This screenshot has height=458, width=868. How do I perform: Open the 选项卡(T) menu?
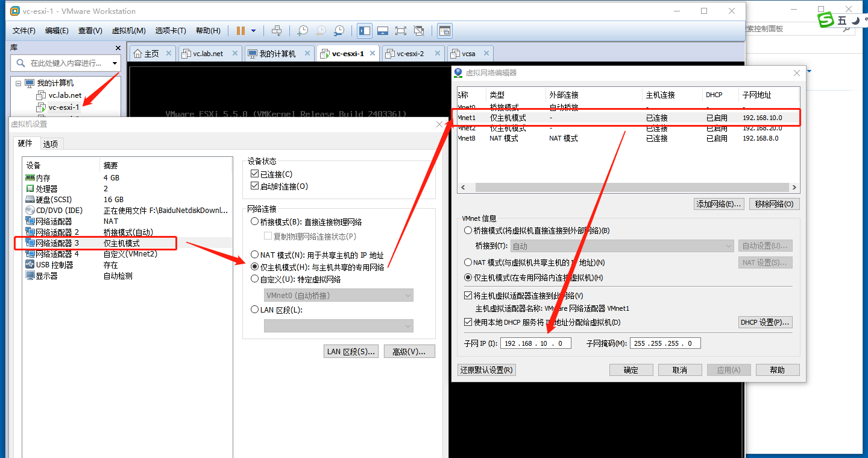(x=171, y=31)
